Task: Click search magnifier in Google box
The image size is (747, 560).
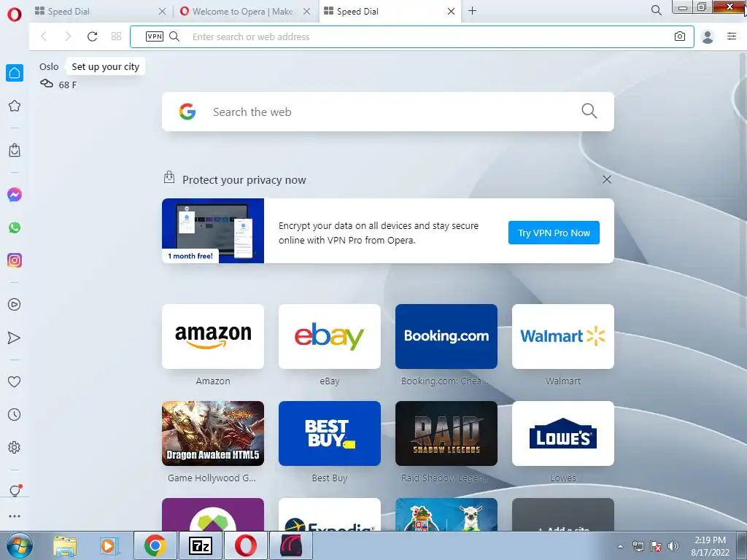Action: coord(589,111)
